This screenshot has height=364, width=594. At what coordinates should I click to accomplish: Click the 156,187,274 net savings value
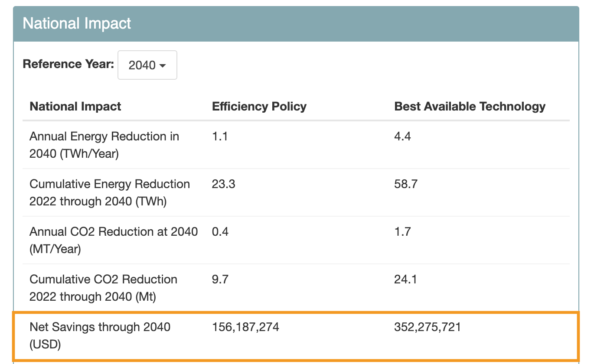[245, 327]
